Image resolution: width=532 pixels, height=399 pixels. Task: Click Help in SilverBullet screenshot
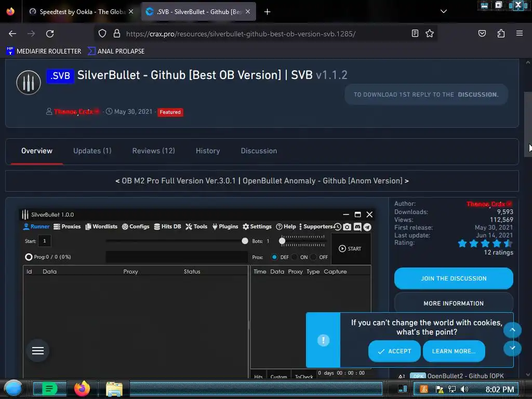coord(286,227)
